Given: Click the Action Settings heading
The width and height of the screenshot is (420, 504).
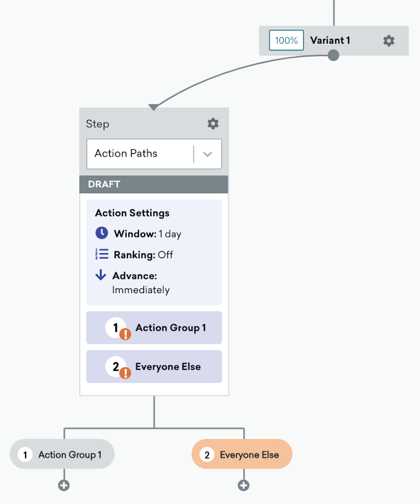Looking at the screenshot, I should pos(132,213).
